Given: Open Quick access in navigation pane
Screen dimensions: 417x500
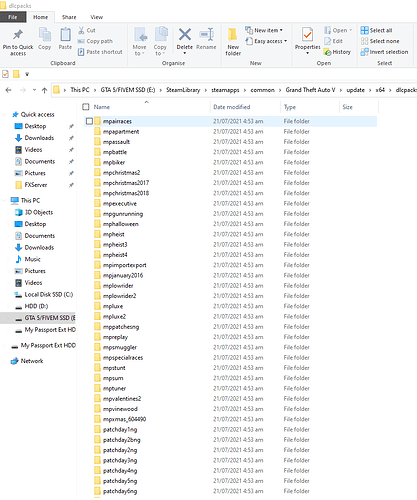Looking at the screenshot, I should coord(37,114).
